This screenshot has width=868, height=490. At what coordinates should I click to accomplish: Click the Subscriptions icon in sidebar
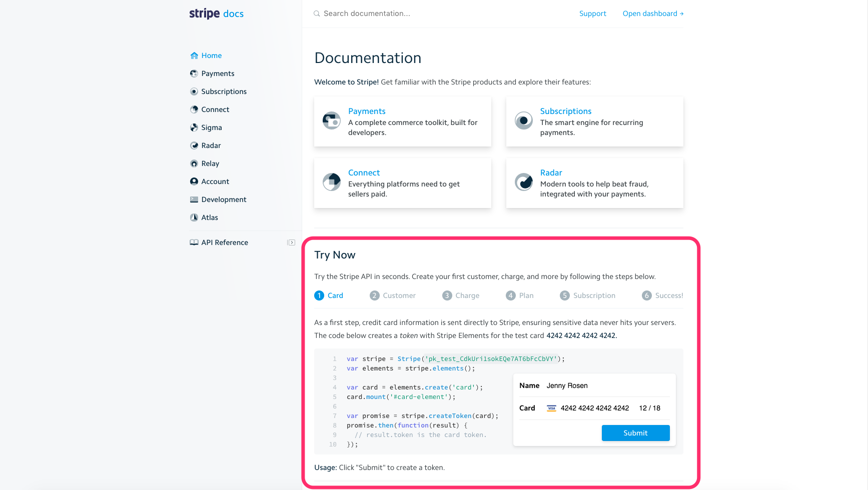click(194, 91)
